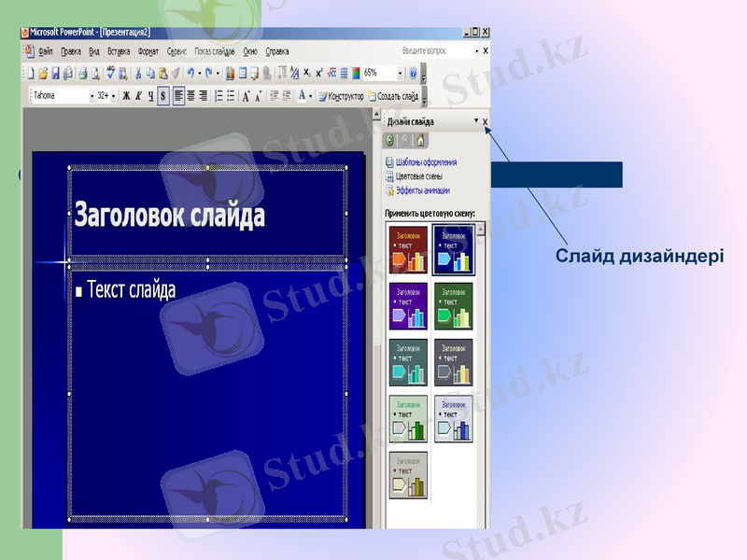Select the dark red color scheme thumbnail
The image size is (747, 560).
coord(409,248)
